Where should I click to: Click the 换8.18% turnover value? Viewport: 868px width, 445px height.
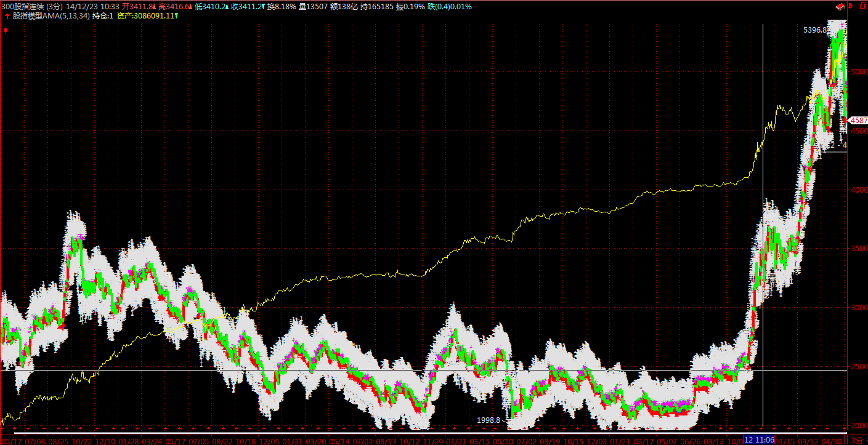coord(282,6)
